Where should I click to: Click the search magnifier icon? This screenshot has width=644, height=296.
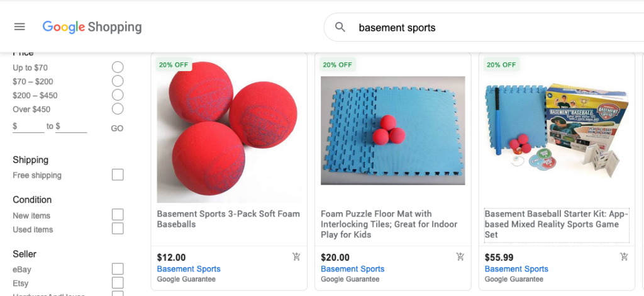tap(340, 27)
